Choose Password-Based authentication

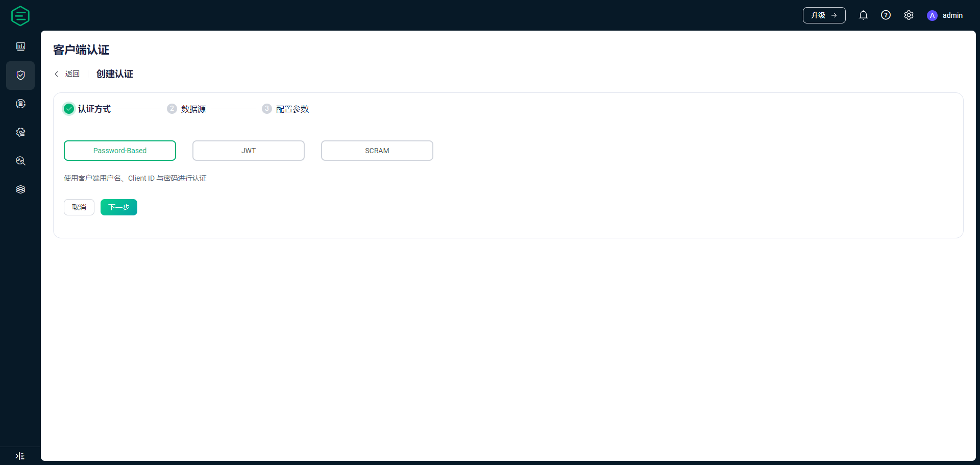[120, 151]
